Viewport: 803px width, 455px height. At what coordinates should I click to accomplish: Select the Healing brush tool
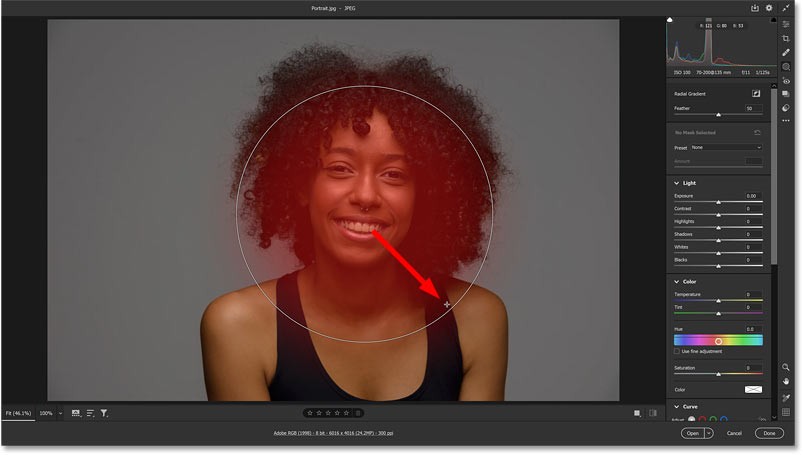(786, 52)
